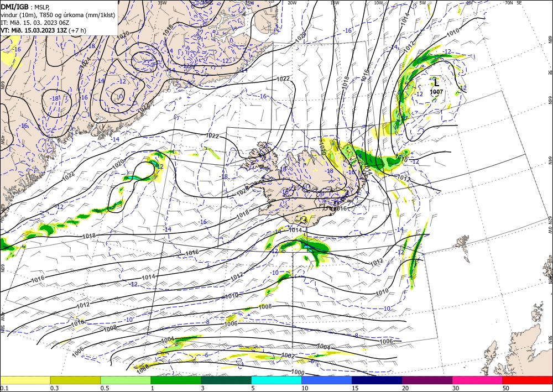Image resolution: width=553 pixels, height=392 pixels.
Task: Click the "5W" longitude label
Action: [423, 3]
